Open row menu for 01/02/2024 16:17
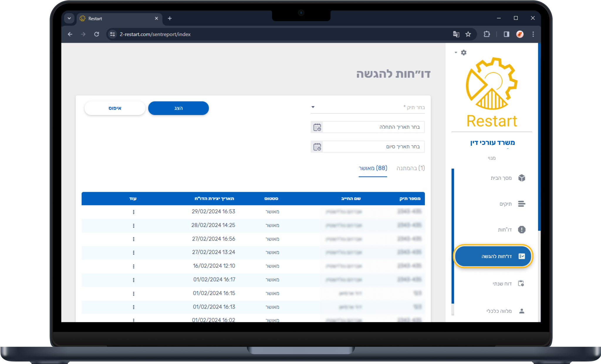 134,280
